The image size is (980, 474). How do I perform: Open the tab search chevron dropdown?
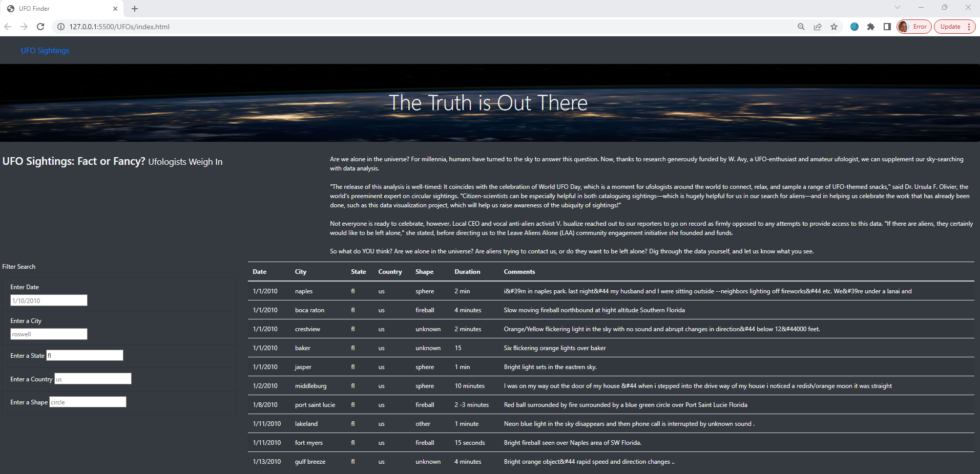click(897, 7)
